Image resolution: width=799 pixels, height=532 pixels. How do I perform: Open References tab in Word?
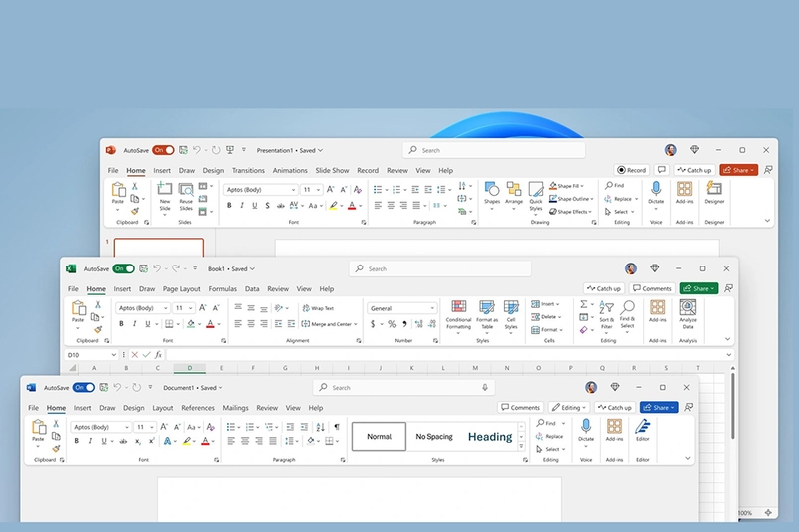(198, 408)
